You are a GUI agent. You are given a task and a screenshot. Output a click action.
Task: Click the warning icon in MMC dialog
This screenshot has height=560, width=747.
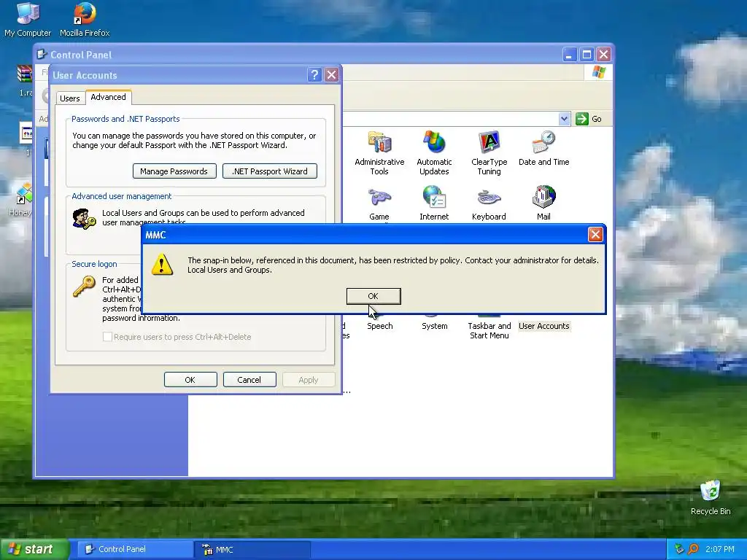[x=162, y=264]
